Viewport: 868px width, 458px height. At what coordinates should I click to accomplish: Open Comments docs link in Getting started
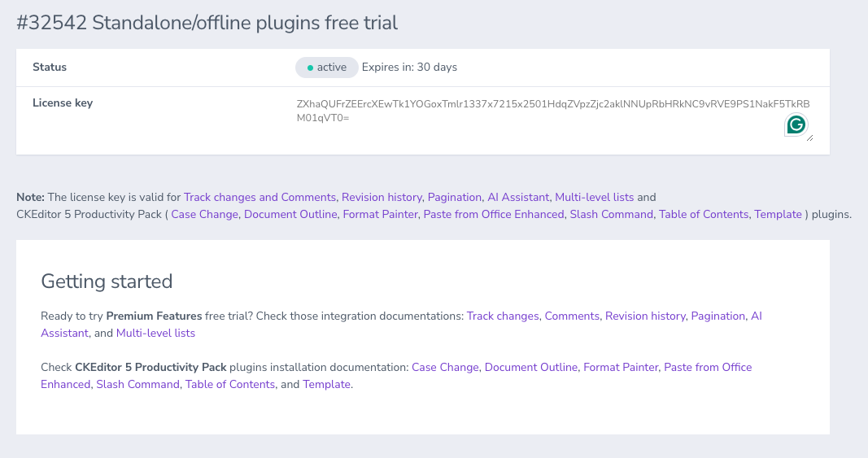[572, 316]
